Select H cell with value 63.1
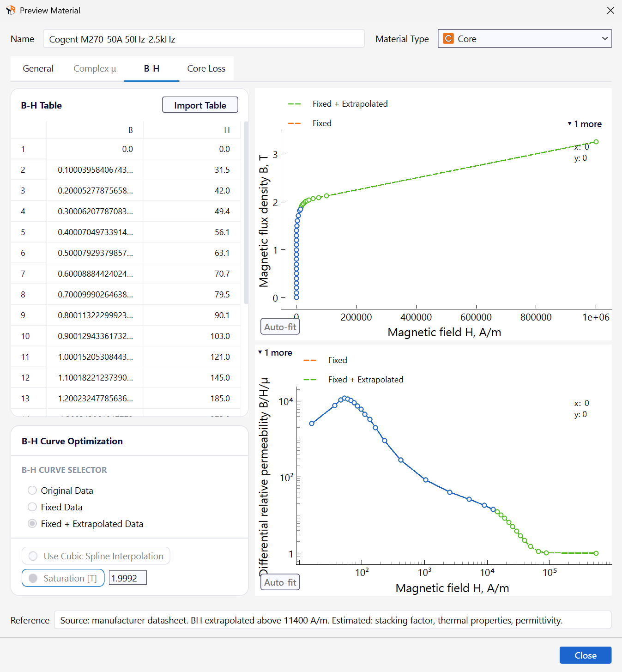 (192, 253)
